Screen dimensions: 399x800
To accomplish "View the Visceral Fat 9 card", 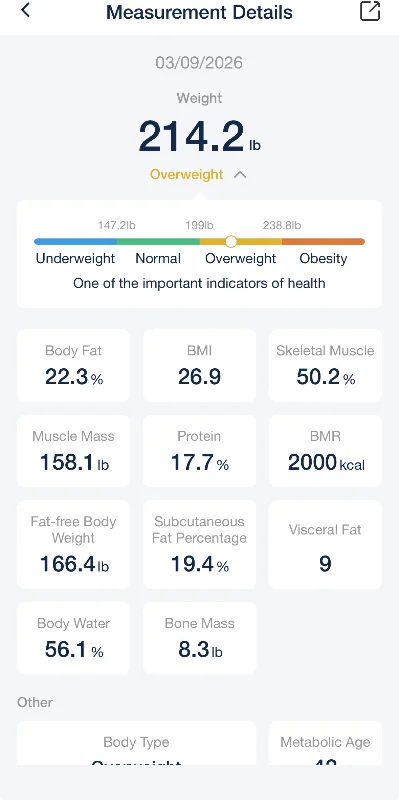I will coord(325,545).
